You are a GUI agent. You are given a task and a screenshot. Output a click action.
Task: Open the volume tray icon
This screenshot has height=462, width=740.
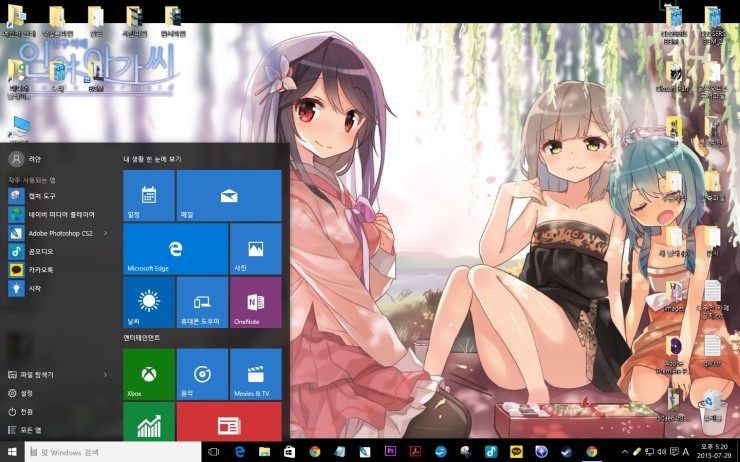(662, 452)
